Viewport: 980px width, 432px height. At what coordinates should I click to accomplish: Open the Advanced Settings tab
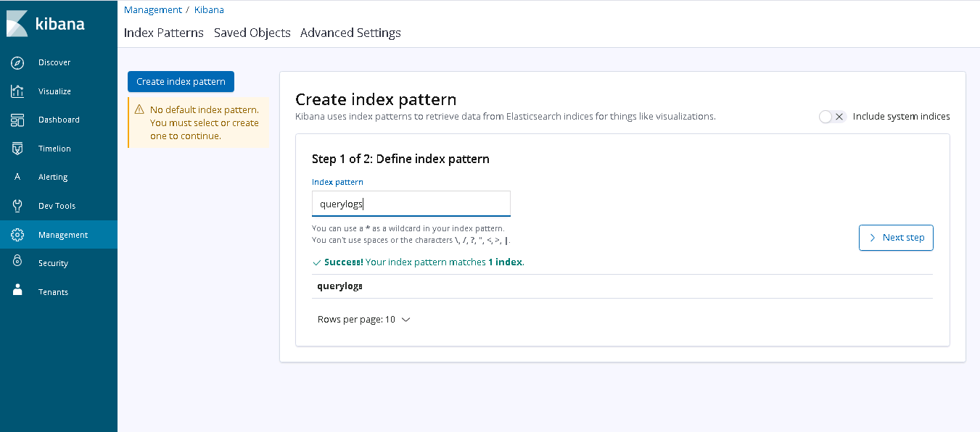[x=350, y=33]
